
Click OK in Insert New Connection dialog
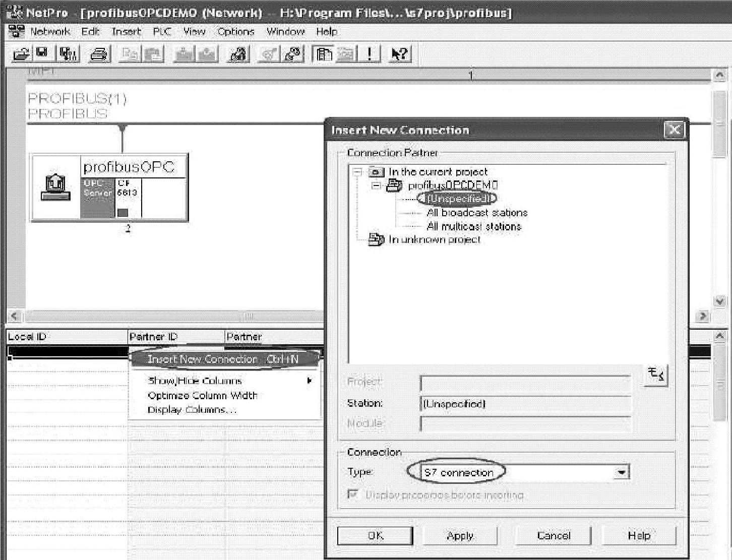[375, 536]
